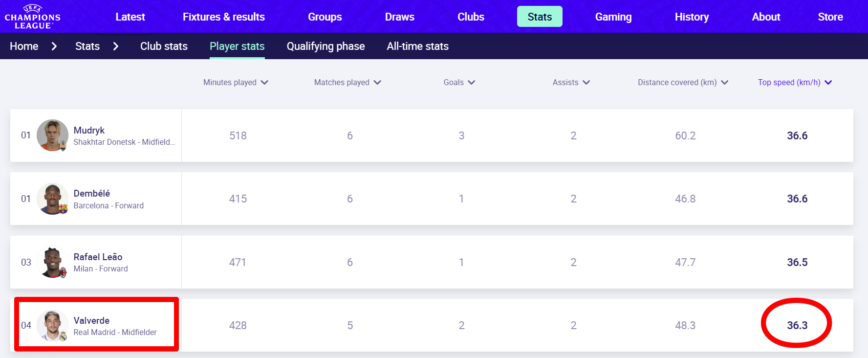Click Mudryk's 60.2 distance covered value
Image resolution: width=868 pixels, height=358 pixels.
click(685, 135)
